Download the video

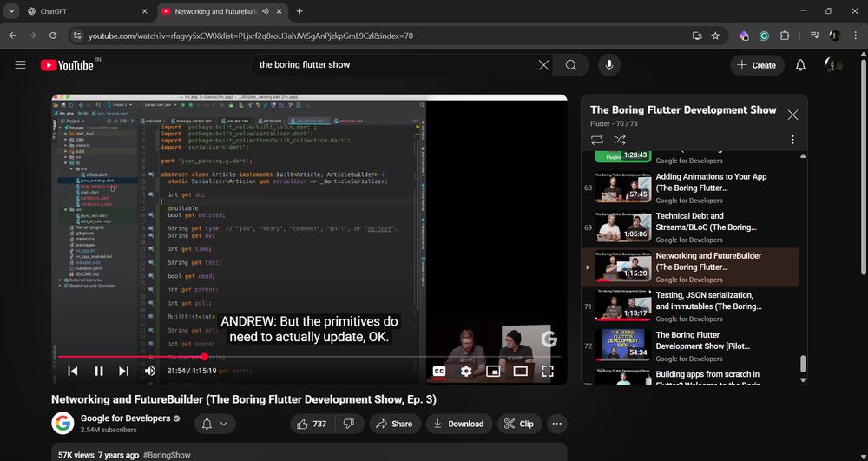click(459, 424)
